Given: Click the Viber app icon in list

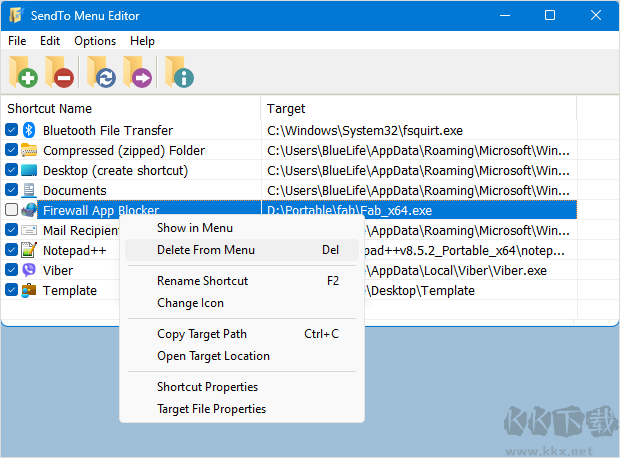Looking at the screenshot, I should click(x=29, y=270).
